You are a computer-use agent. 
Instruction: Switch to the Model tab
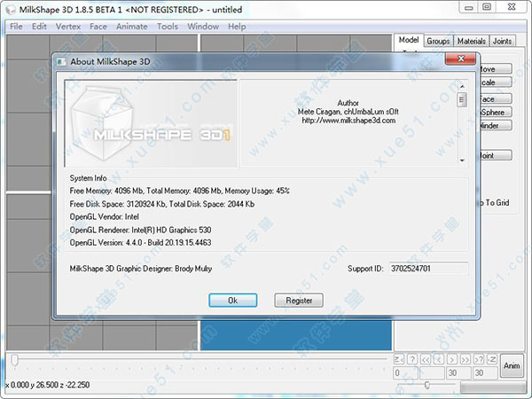pyautogui.click(x=409, y=41)
